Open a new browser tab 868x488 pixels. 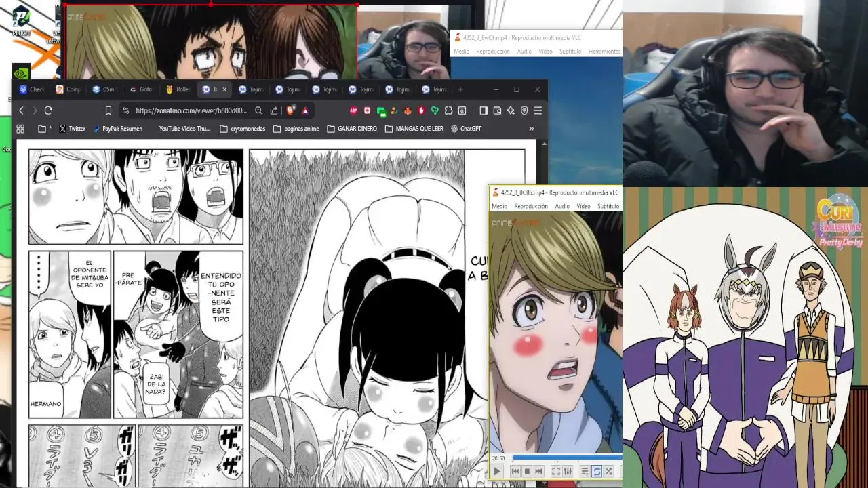(x=460, y=89)
